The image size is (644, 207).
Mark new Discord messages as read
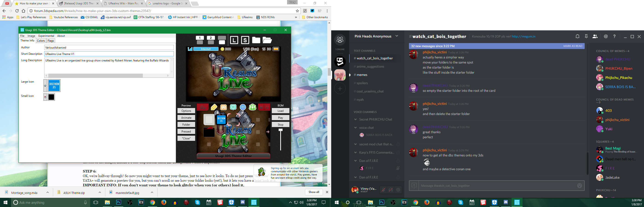(x=573, y=46)
